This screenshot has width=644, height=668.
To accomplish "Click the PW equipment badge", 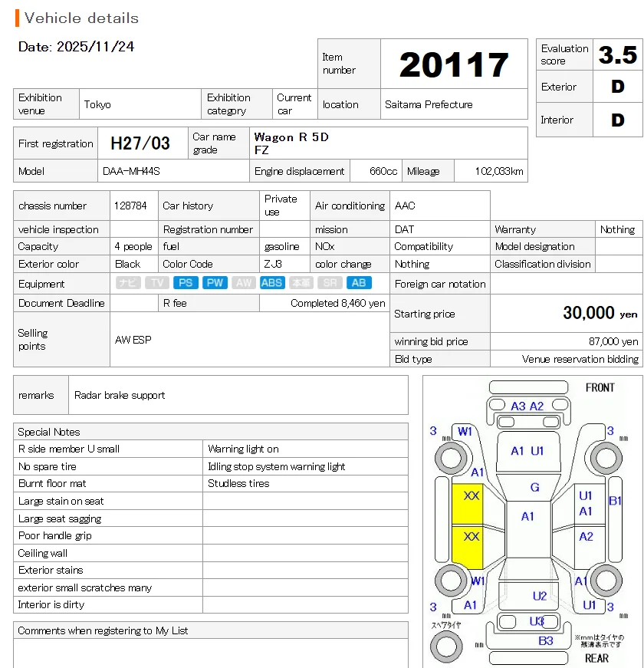I will [x=215, y=283].
